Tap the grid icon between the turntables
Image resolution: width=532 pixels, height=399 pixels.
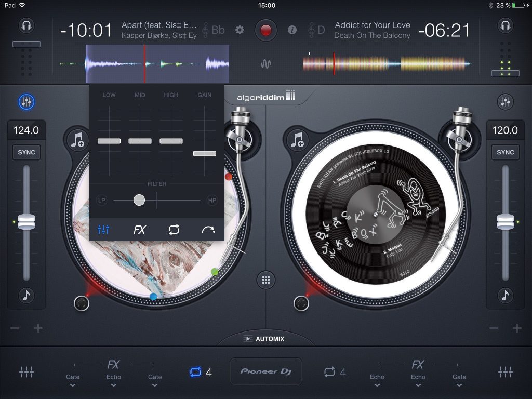coord(265,280)
